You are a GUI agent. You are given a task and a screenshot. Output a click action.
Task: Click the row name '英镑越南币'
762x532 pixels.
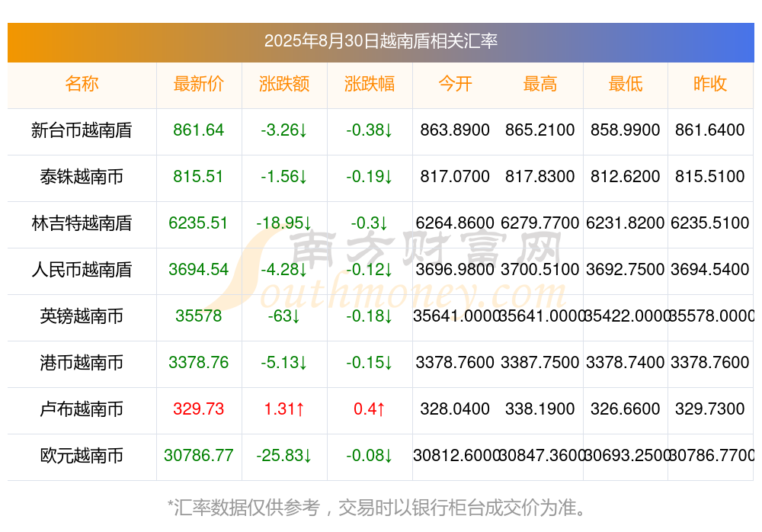(x=82, y=316)
